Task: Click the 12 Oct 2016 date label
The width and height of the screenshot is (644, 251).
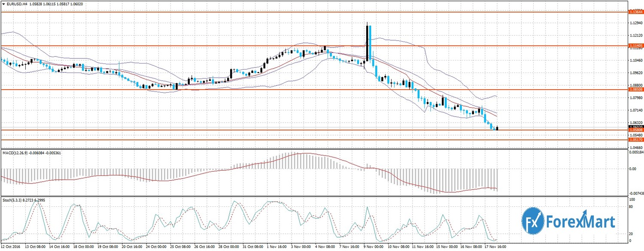Action: [x=11, y=247]
